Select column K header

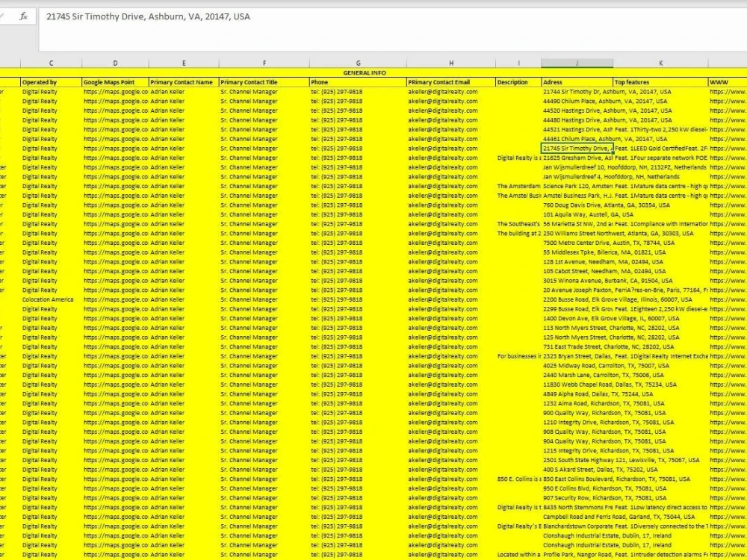tap(661, 63)
